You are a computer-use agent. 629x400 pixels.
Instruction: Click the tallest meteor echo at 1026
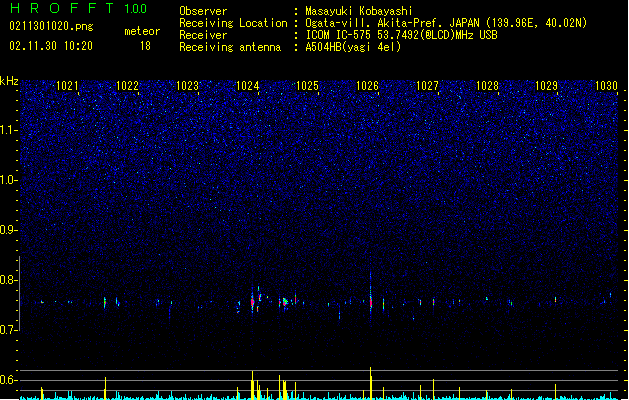[371, 298]
